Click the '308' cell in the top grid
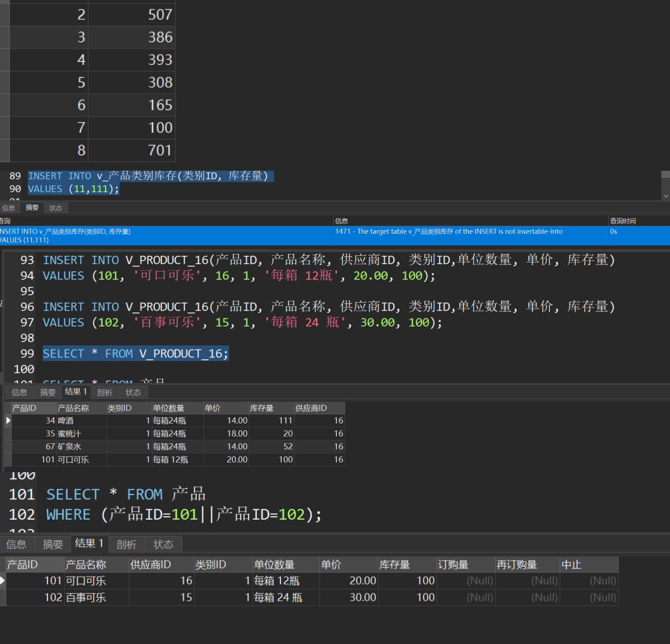This screenshot has height=644, width=670. coord(131,82)
